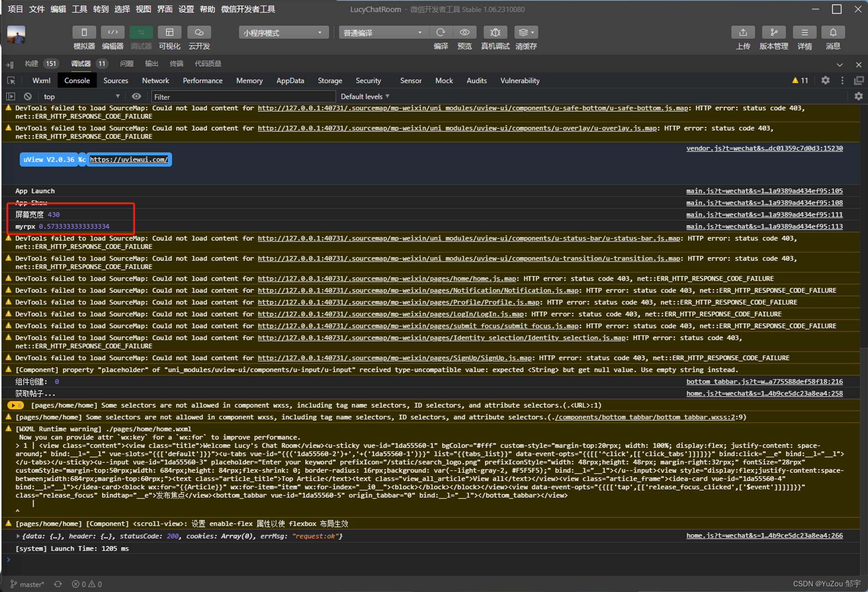Open the top context dropdown
The image size is (868, 592).
[81, 96]
